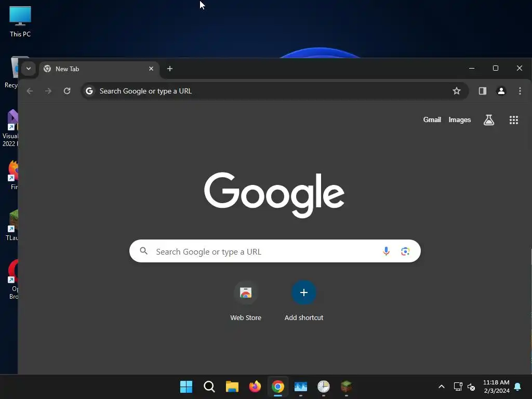The width and height of the screenshot is (532, 399).
Task: Open the Chrome profile menu
Action: (x=501, y=91)
